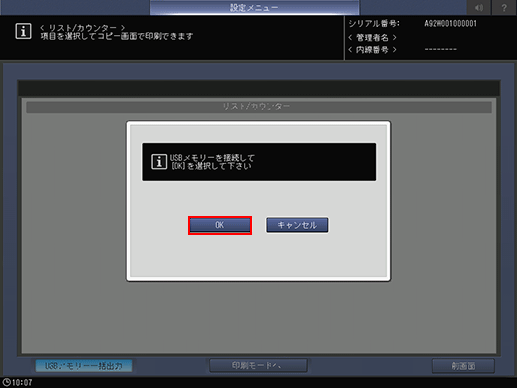
Task: Click the USBメモリーを接続して message text
Action: coord(212,158)
